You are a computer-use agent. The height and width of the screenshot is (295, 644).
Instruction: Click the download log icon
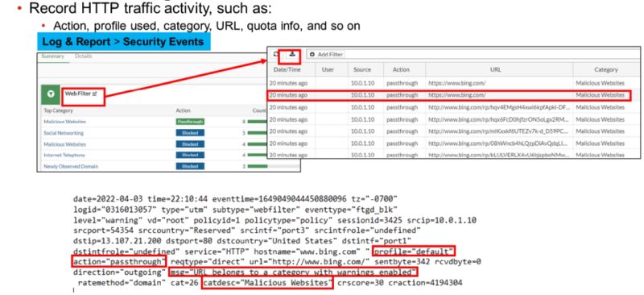[x=292, y=54]
